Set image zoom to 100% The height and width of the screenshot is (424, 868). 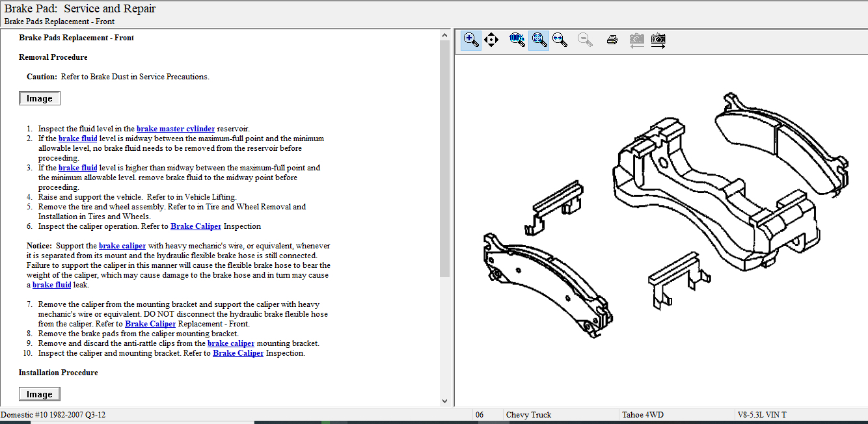[517, 40]
